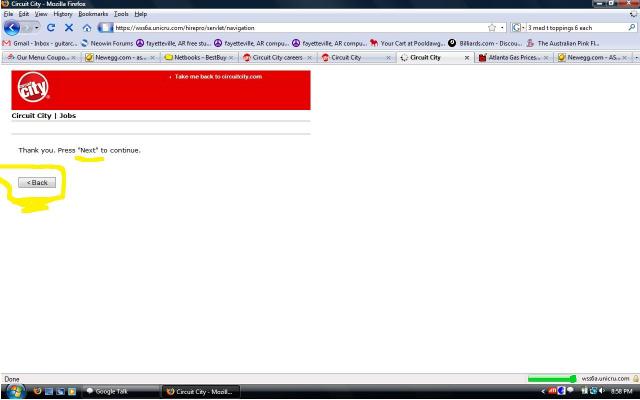Bookmark this page with the star icon
The image size is (640, 400).
pos(492,28)
